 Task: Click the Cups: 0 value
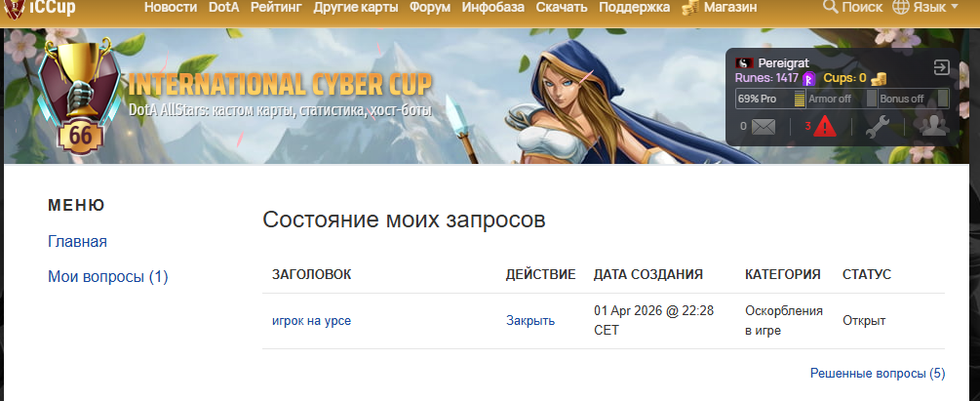(844, 78)
